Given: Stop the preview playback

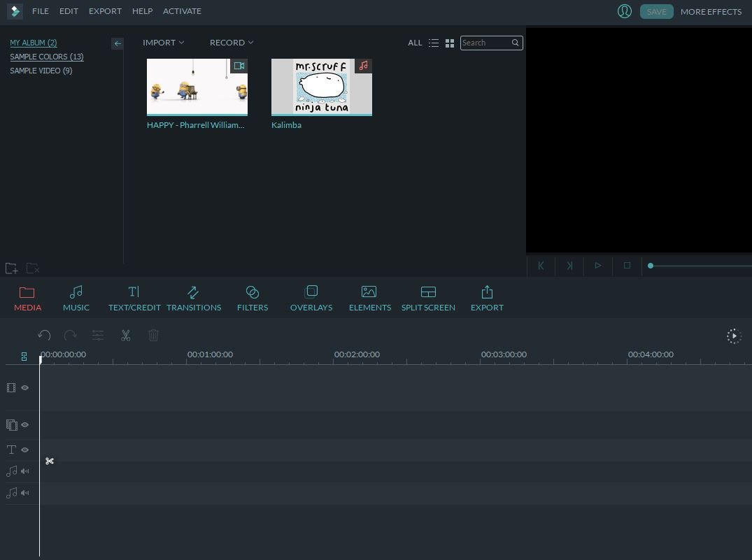Looking at the screenshot, I should pos(627,266).
